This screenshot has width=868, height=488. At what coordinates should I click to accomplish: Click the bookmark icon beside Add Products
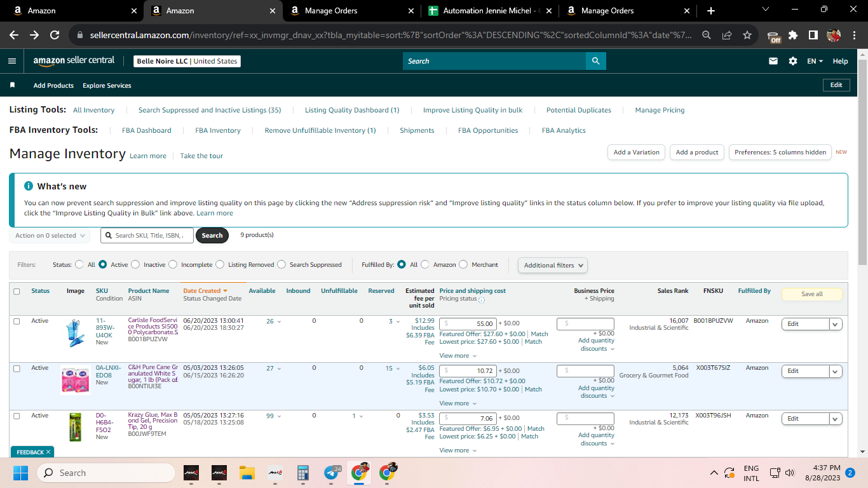(x=12, y=85)
